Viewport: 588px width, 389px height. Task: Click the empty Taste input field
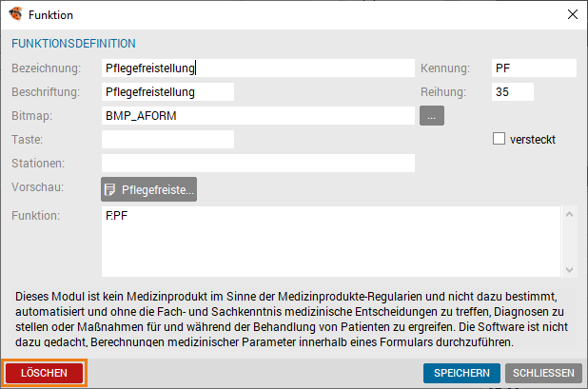click(x=167, y=140)
